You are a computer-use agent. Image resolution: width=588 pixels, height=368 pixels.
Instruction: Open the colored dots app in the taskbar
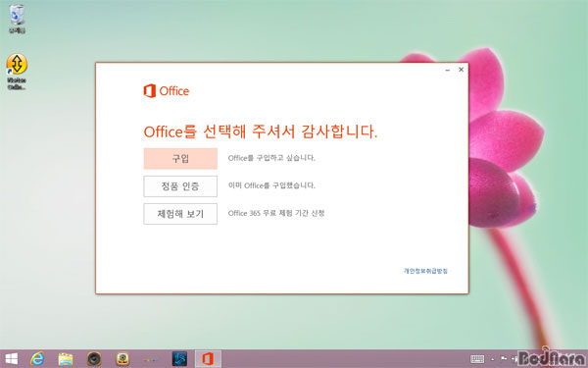(151, 360)
